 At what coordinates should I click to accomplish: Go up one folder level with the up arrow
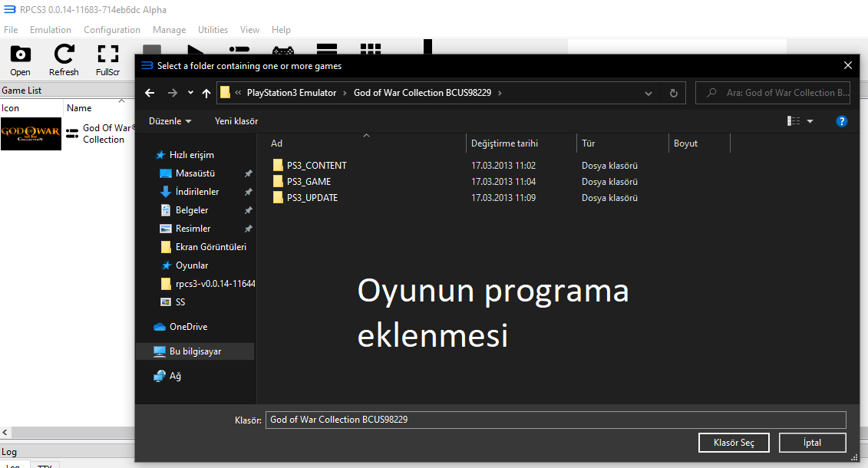click(x=206, y=93)
